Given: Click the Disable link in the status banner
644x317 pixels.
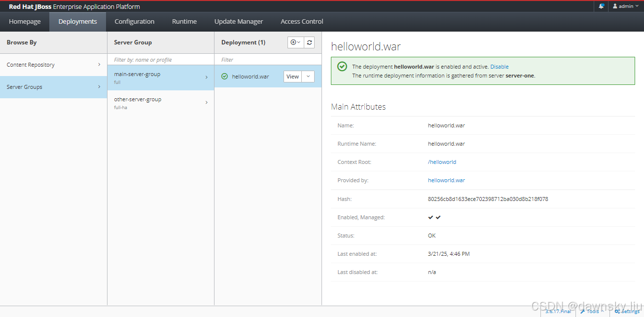Looking at the screenshot, I should point(500,67).
